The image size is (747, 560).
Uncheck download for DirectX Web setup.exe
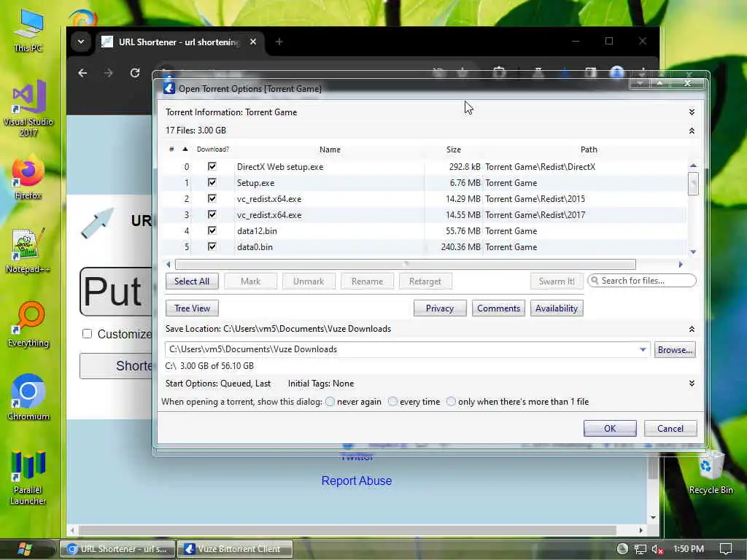(x=212, y=166)
